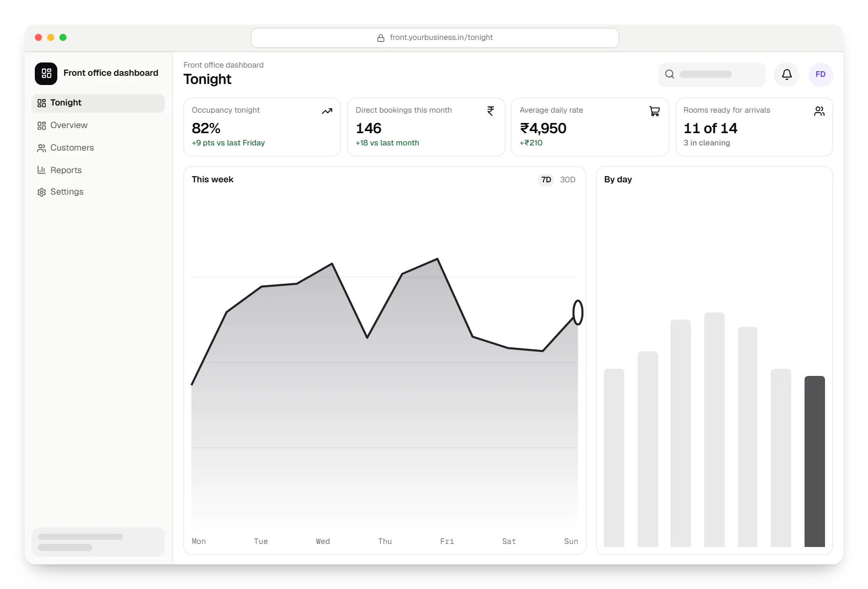Click the trending arrow icon on Occupancy card

tap(327, 111)
